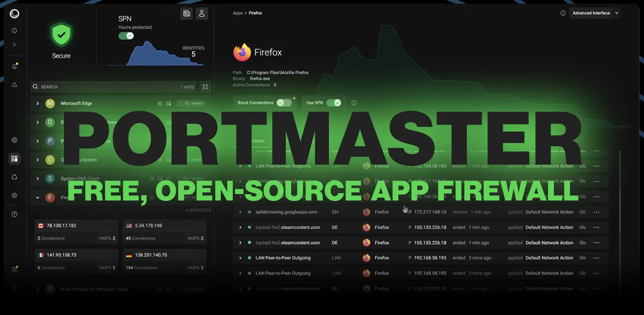Click the app search field
This screenshot has width=644, height=315.
(106, 86)
